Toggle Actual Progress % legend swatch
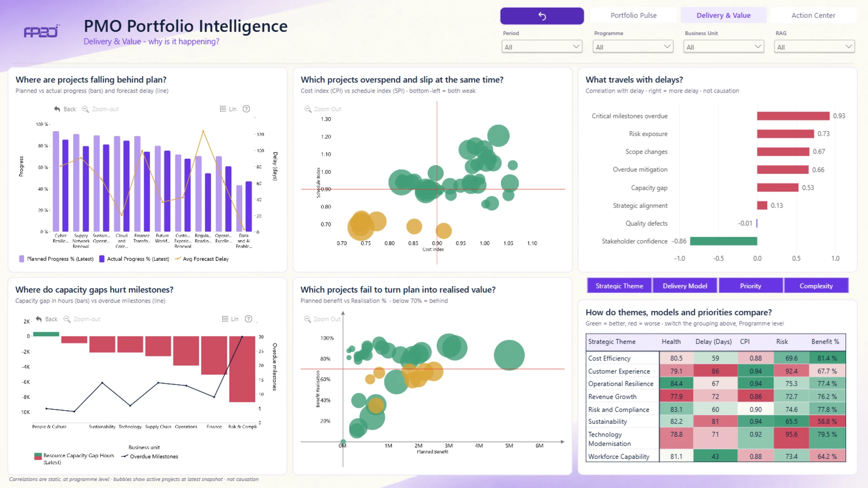The width and height of the screenshot is (868, 488). (102, 259)
